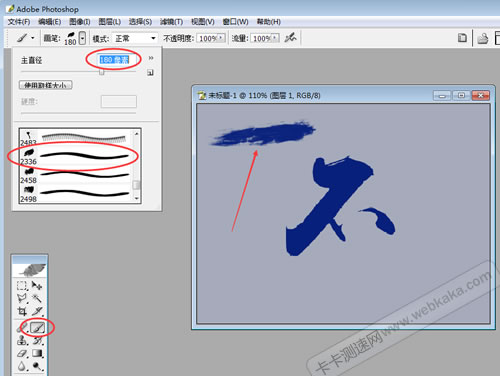
Task: Enable the airbrush option icon
Action: point(290,38)
